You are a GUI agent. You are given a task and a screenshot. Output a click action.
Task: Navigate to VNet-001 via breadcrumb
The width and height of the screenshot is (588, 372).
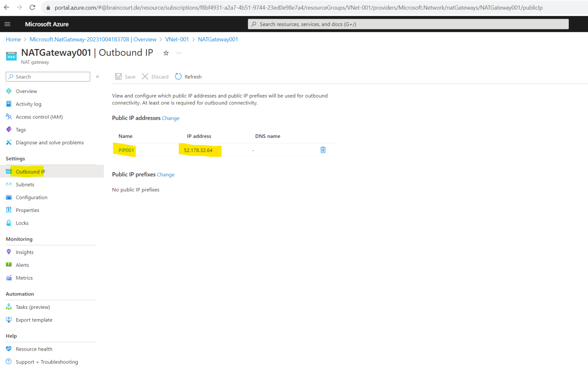click(x=177, y=39)
